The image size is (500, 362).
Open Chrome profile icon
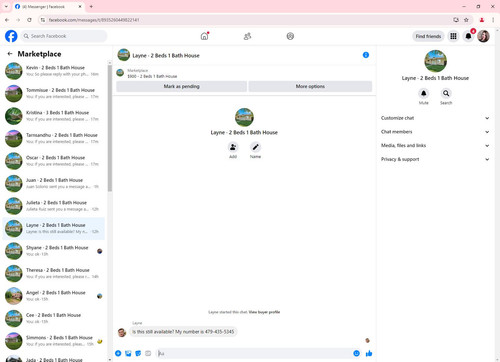pos(482,20)
